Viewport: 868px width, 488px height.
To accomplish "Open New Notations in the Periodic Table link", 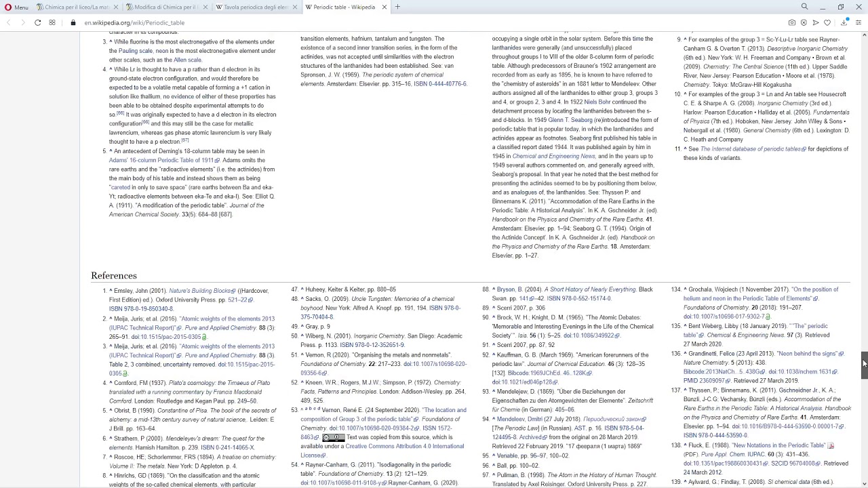I will [779, 445].
